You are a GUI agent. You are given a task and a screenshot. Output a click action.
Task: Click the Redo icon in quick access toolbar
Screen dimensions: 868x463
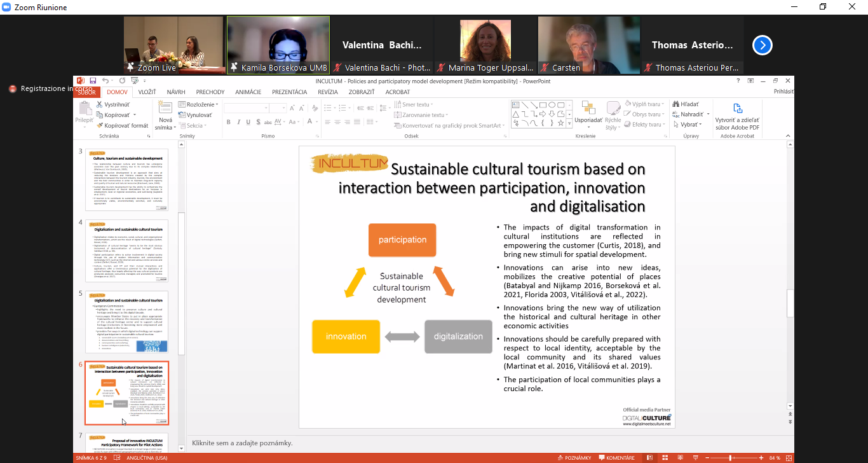click(x=123, y=81)
